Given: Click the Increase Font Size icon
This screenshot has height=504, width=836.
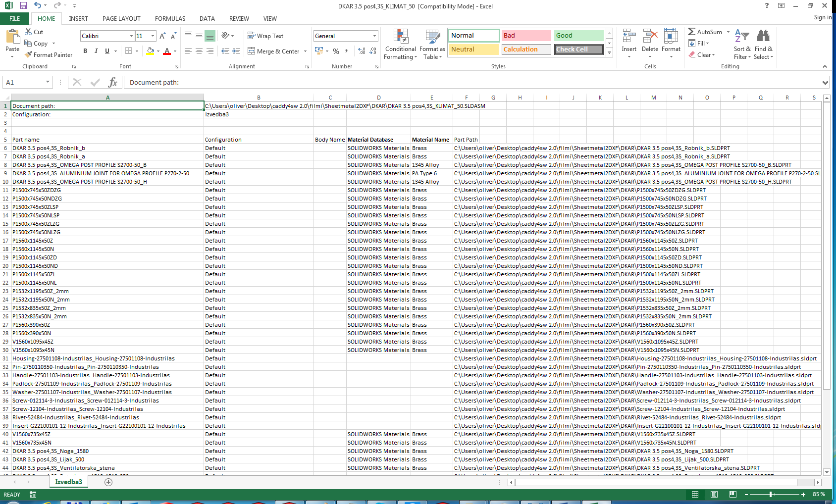Looking at the screenshot, I should tap(162, 36).
